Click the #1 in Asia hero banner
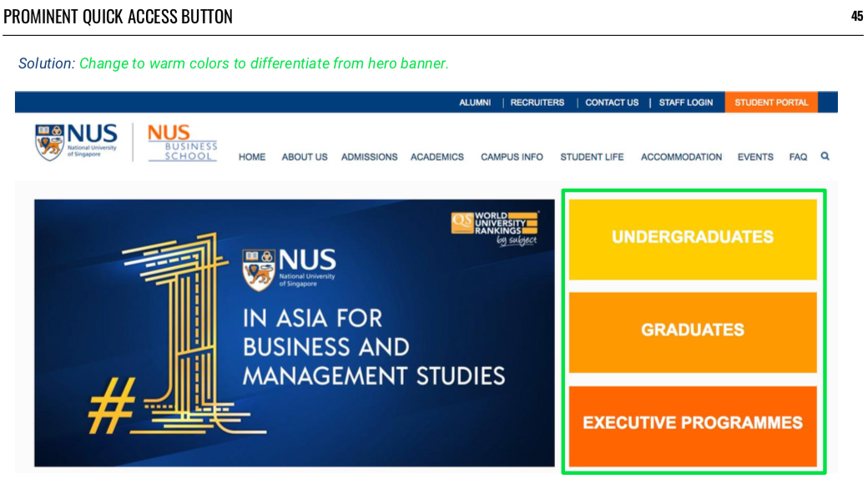868x490 pixels. click(x=294, y=333)
